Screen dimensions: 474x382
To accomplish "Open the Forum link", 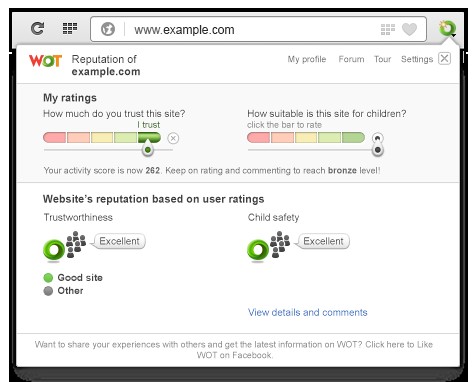I will [351, 59].
